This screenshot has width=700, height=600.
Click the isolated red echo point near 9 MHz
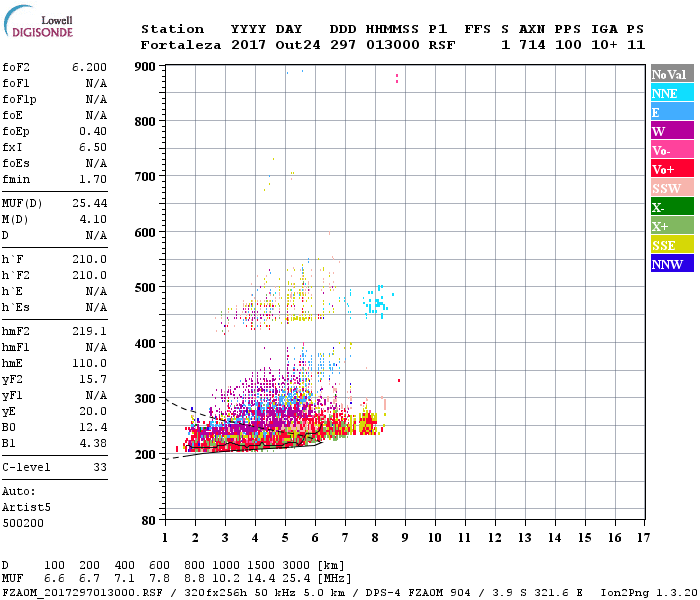point(399,380)
